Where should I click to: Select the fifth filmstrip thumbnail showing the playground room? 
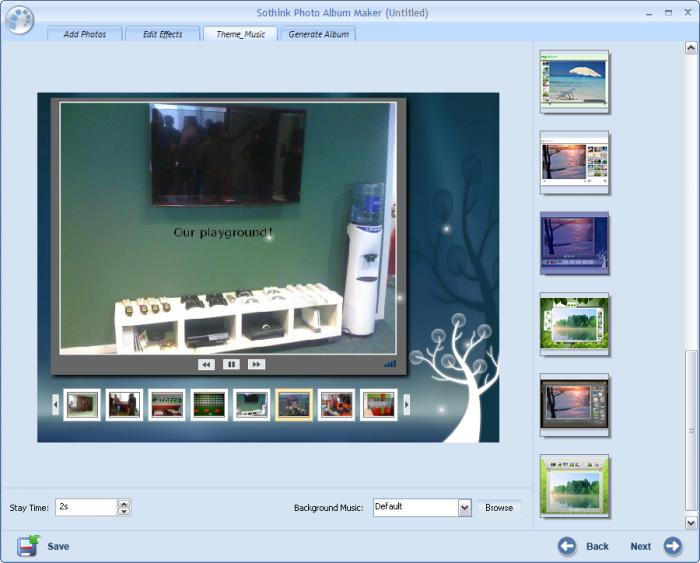click(251, 405)
